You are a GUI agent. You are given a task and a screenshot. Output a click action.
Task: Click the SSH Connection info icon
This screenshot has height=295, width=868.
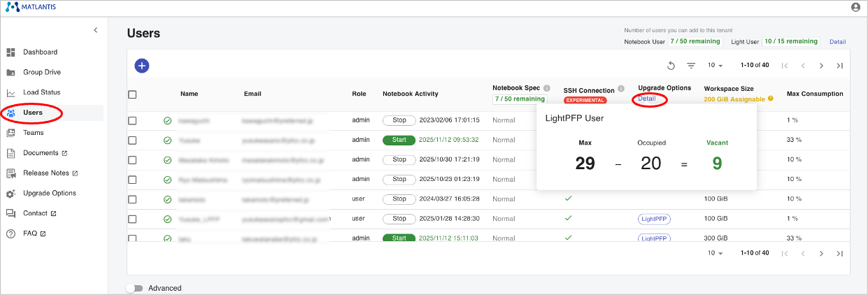tap(621, 89)
